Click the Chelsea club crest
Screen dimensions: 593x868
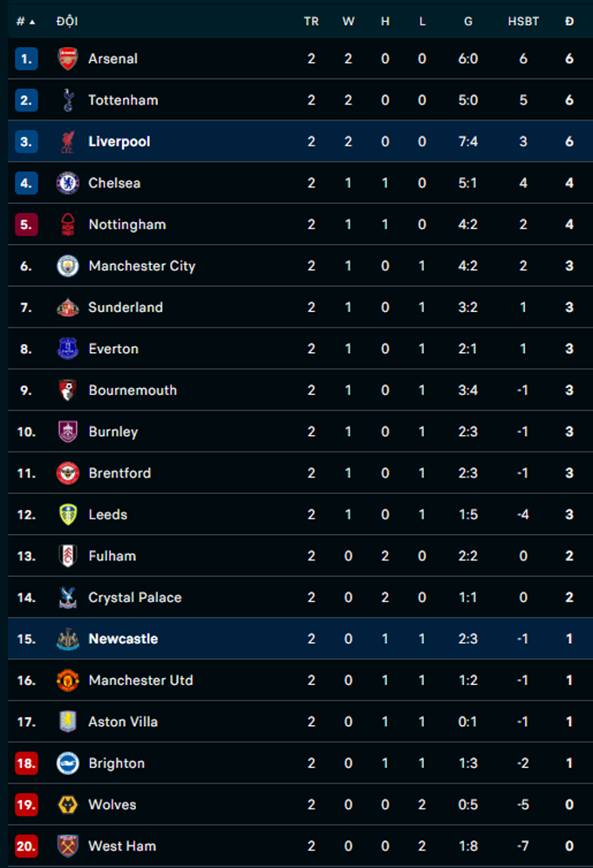point(67,183)
